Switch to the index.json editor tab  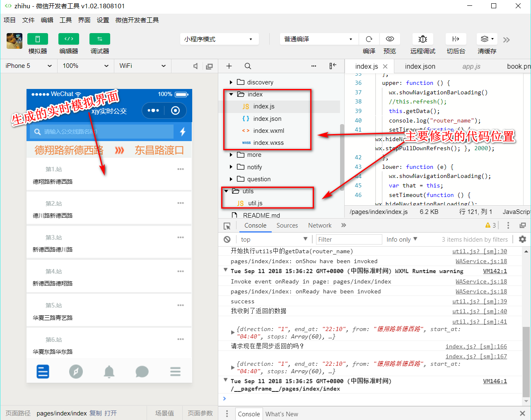pyautogui.click(x=420, y=66)
